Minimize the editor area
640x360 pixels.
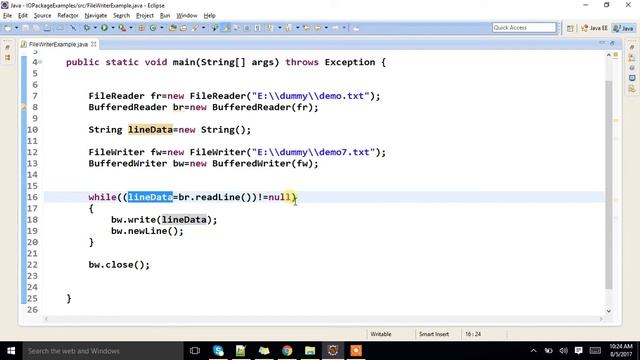click(x=602, y=43)
